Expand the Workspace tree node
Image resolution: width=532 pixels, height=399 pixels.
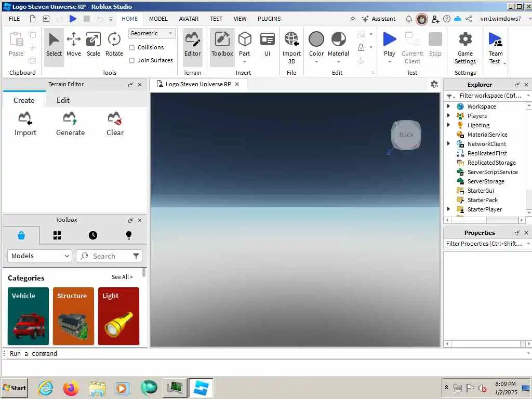[x=448, y=106]
